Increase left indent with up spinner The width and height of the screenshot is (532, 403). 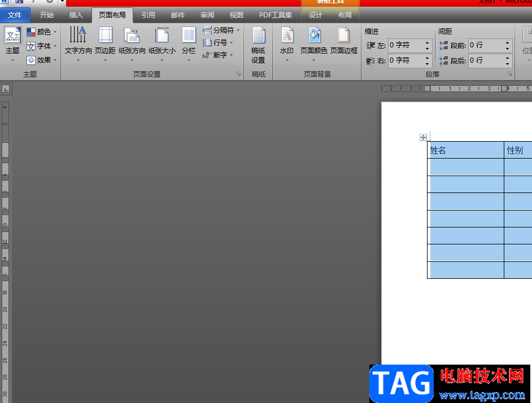[428, 42]
